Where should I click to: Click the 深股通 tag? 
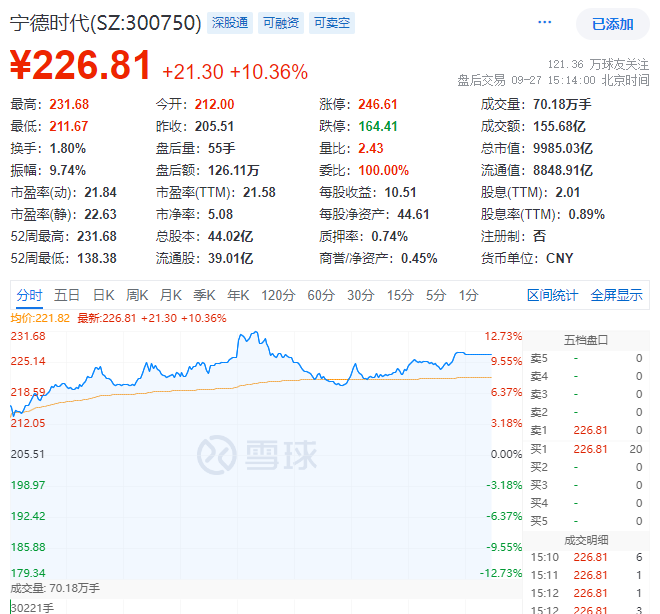(x=230, y=23)
